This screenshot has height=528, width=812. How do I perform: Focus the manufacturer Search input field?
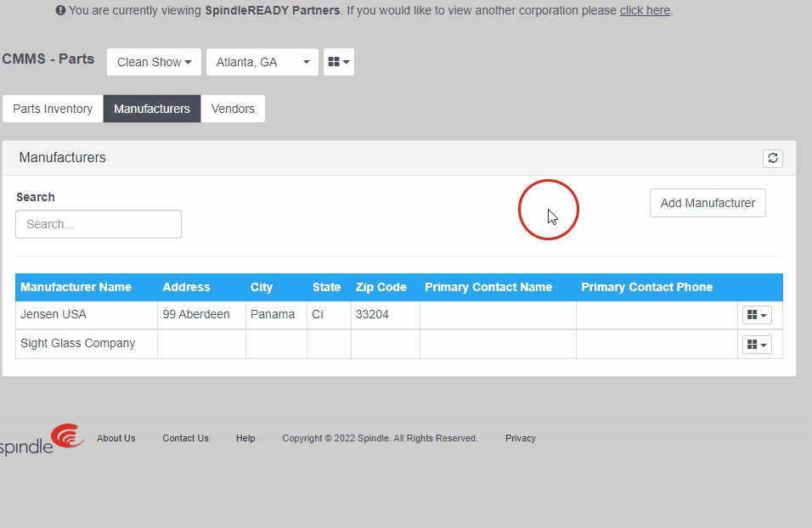click(99, 224)
